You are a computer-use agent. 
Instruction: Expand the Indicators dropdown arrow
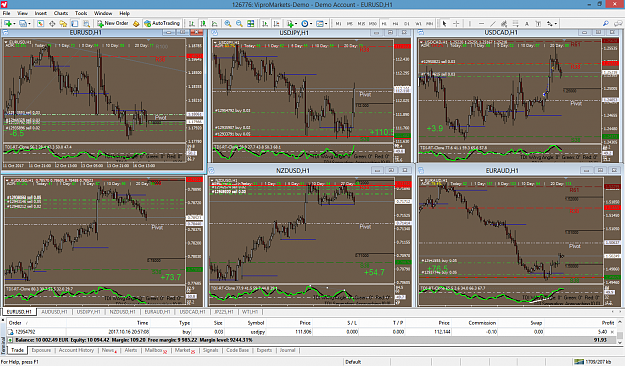pyautogui.click(x=296, y=24)
